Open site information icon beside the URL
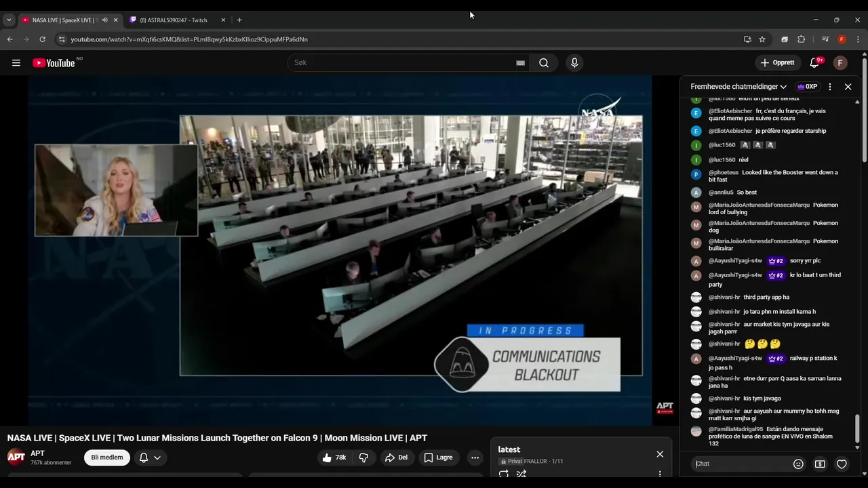The width and height of the screenshot is (868, 488). tap(62, 39)
